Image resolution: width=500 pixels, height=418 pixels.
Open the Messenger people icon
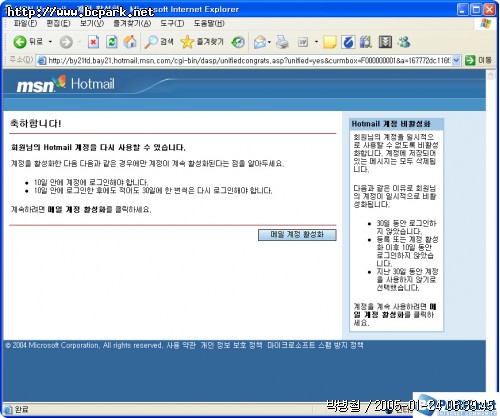click(x=404, y=42)
